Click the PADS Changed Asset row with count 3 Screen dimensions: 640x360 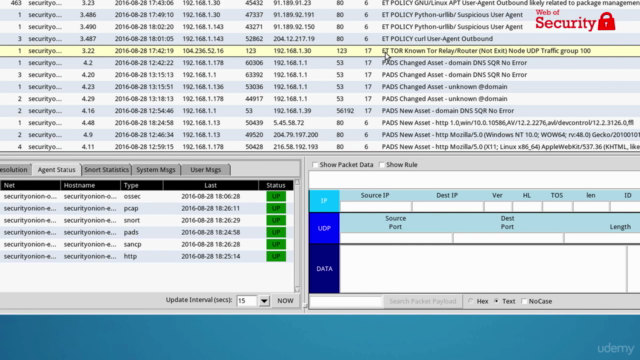pyautogui.click(x=320, y=75)
